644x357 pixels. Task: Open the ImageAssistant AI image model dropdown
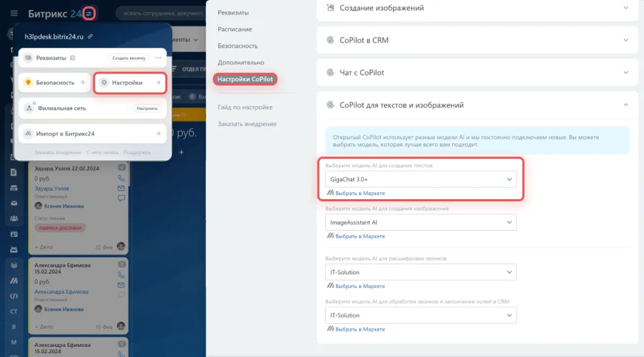point(421,222)
